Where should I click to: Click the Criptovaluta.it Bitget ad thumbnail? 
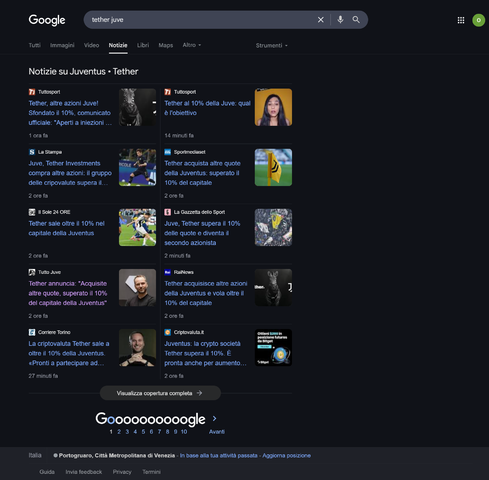pyautogui.click(x=273, y=347)
